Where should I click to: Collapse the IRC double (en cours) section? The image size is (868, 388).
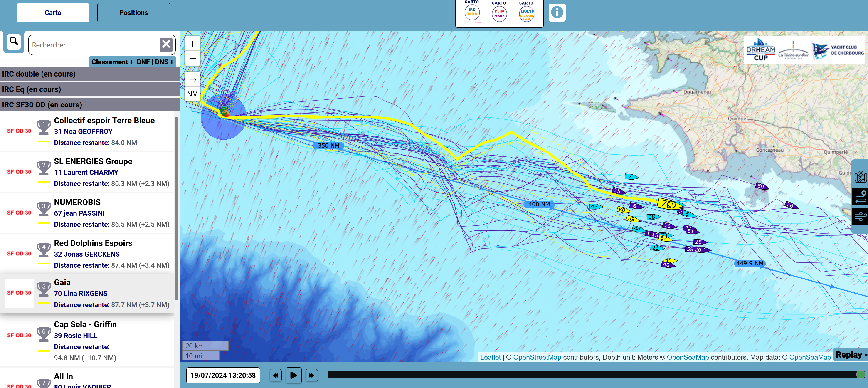point(90,74)
